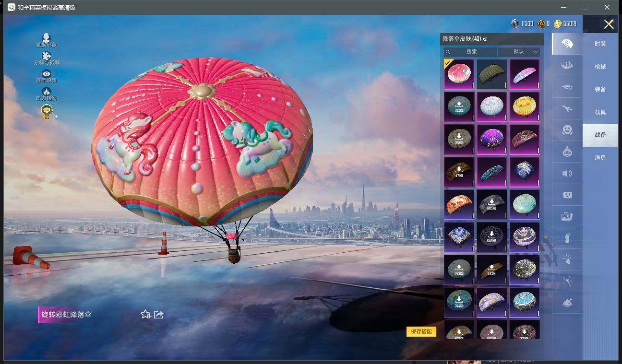Screen dimensions: 622x364
Task: Select the smiley emote category icon
Action: tap(567, 130)
